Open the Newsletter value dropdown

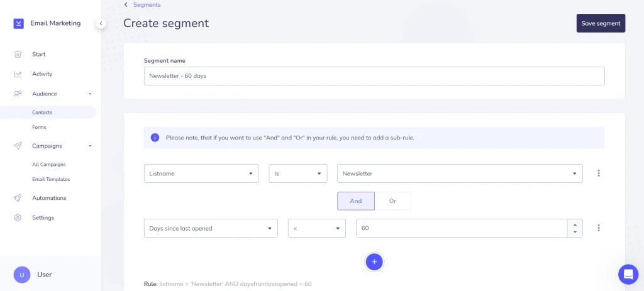click(x=460, y=173)
